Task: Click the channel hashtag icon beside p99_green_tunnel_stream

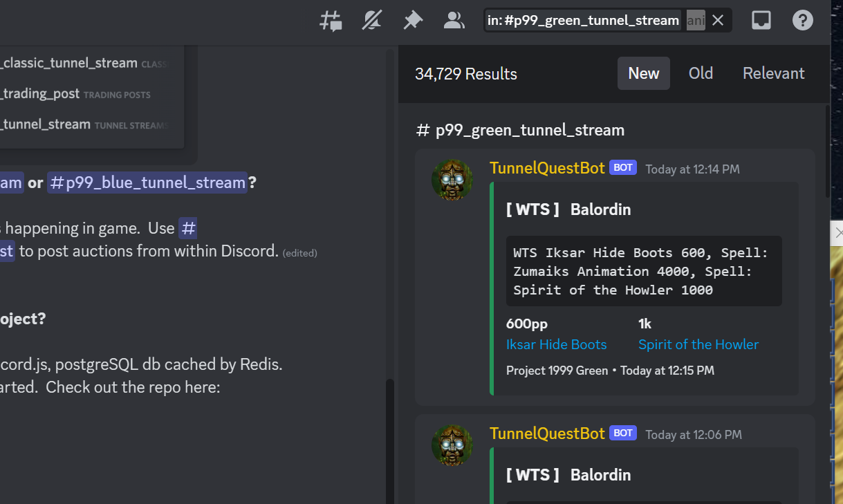Action: tap(423, 129)
